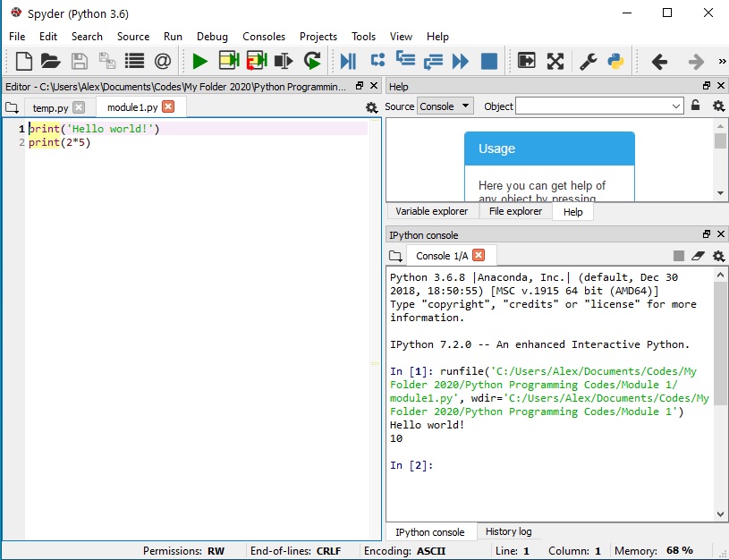Image resolution: width=729 pixels, height=560 pixels.
Task: Open the Preferences wrench icon
Action: [x=589, y=61]
